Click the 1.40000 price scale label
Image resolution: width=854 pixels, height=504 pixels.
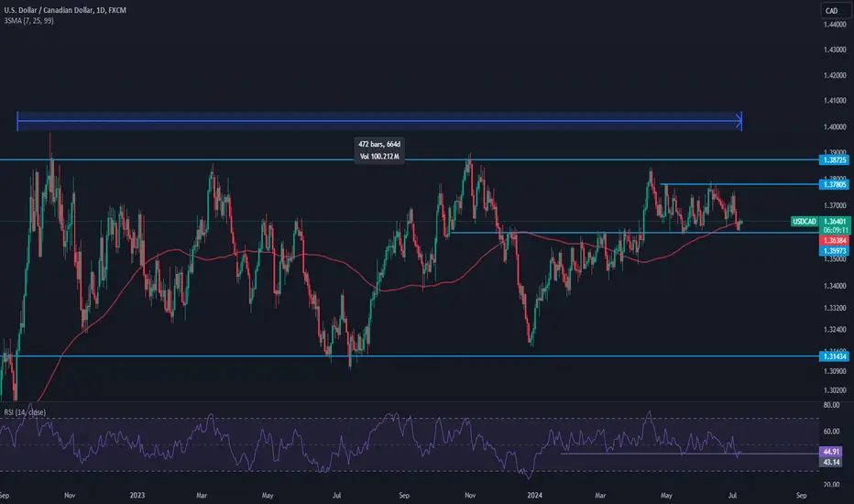point(835,127)
